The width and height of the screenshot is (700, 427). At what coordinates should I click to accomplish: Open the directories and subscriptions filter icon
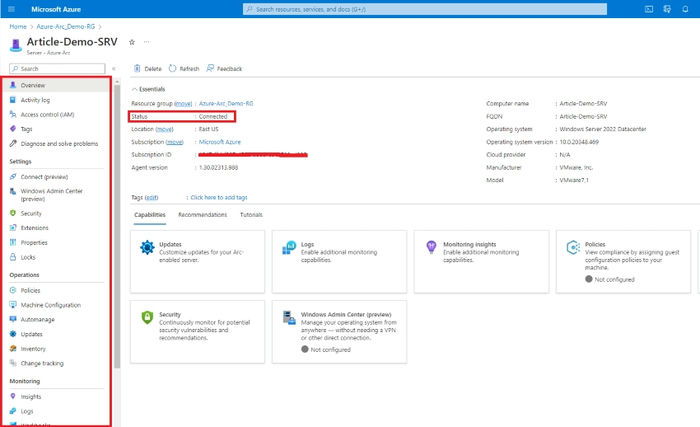tap(667, 9)
